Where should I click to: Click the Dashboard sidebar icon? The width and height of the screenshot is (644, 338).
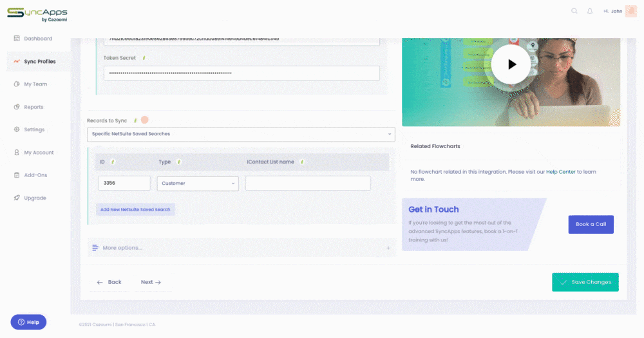pyautogui.click(x=17, y=39)
